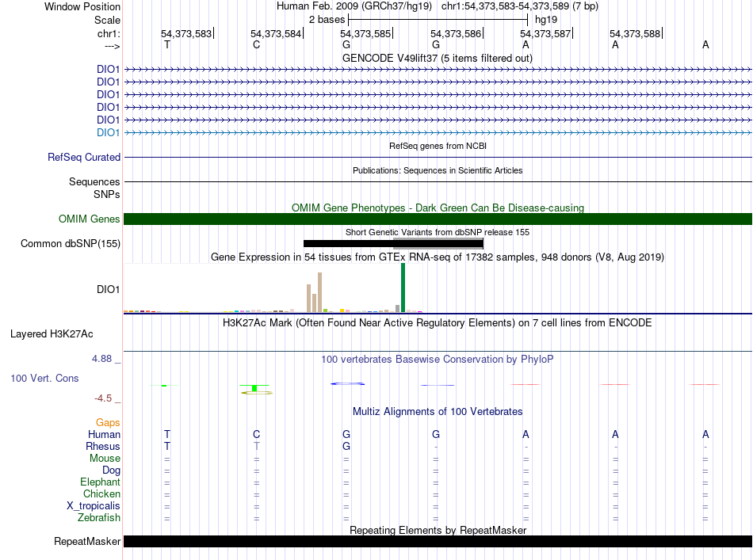Open Layered H3K27Ac track label
This screenshot has height=560, width=753.
(52, 334)
